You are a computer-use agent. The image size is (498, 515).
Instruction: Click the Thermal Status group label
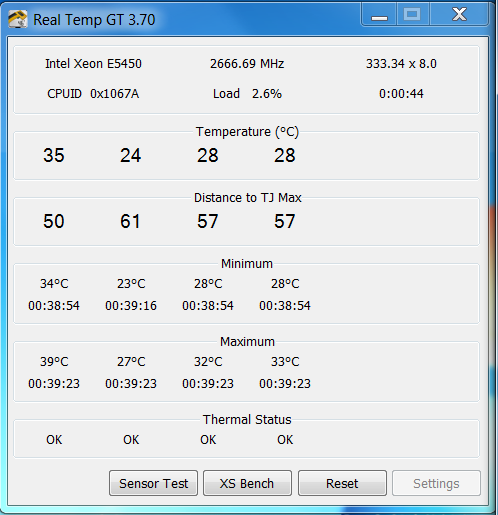(247, 420)
